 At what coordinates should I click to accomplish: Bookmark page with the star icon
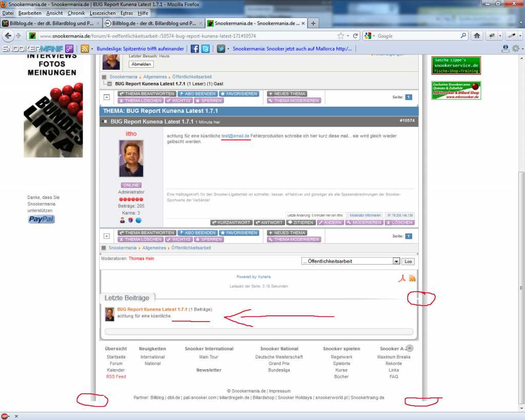(340, 36)
